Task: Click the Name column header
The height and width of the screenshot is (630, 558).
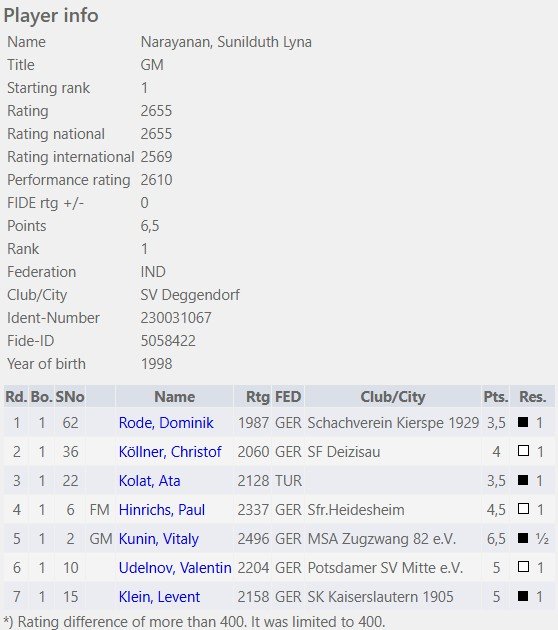Action: click(174, 397)
